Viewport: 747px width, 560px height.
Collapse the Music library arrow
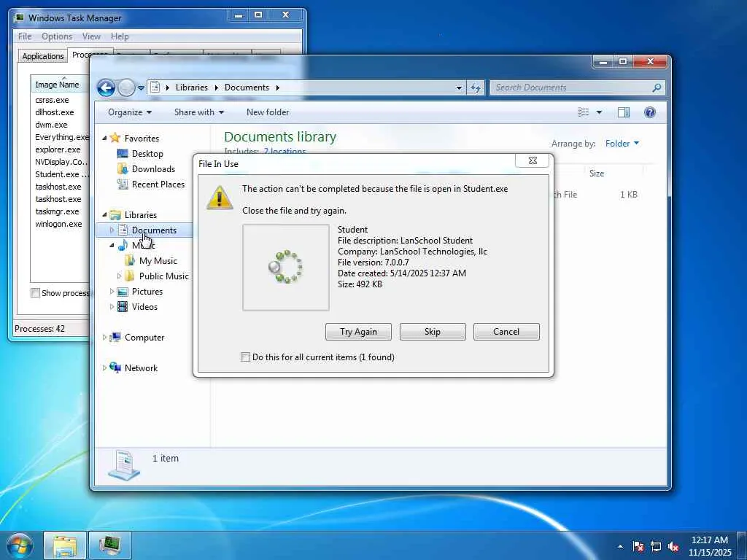click(x=112, y=246)
